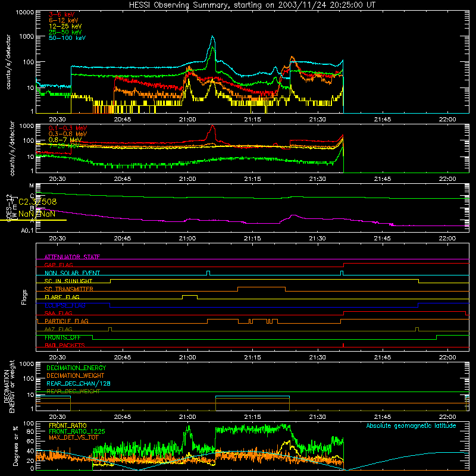This screenshot has height=476, width=476.
Task: Click the REAR_DEC_CHAN/128 legend label
Action: (79, 384)
